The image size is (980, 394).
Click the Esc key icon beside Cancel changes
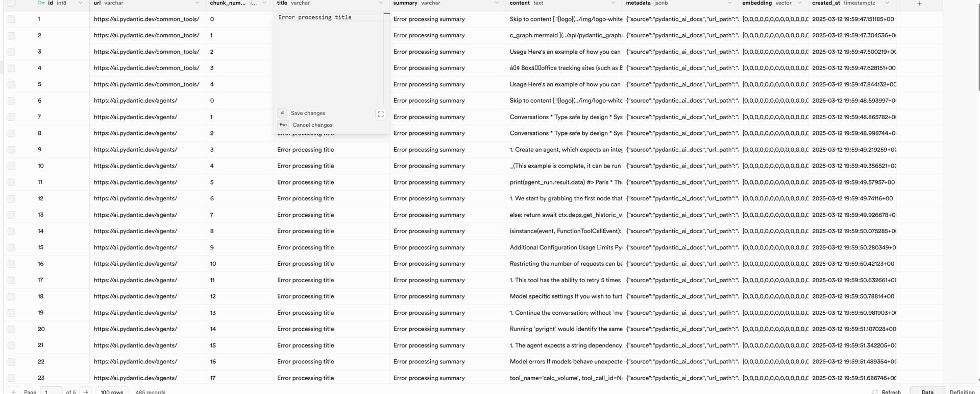point(283,125)
